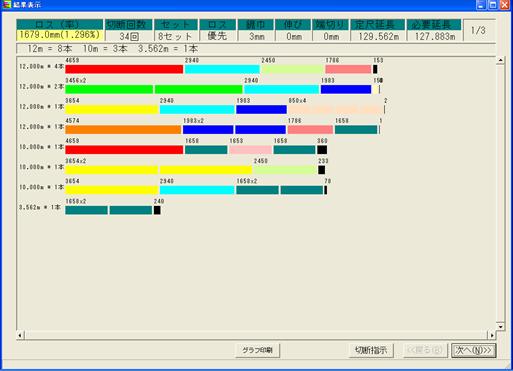Image resolution: width=513 pixels, height=371 pixels.
Task: Click the 3.562m = 1本 summary text
Action: pyautogui.click(x=168, y=49)
